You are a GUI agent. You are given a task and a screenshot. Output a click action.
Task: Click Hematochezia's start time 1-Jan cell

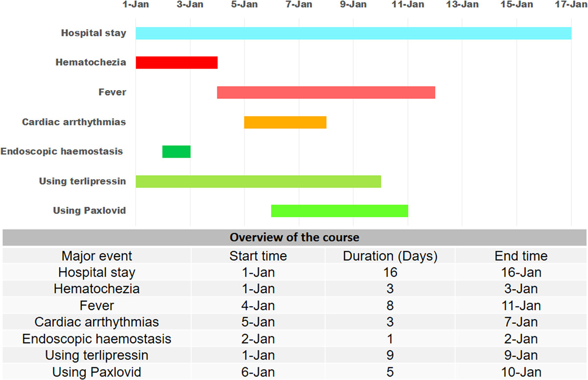258,289
